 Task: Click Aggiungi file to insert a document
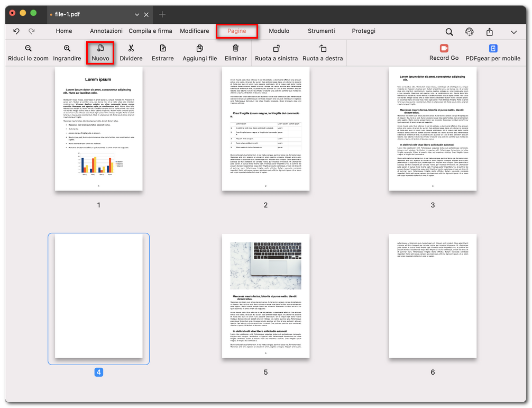pos(199,52)
